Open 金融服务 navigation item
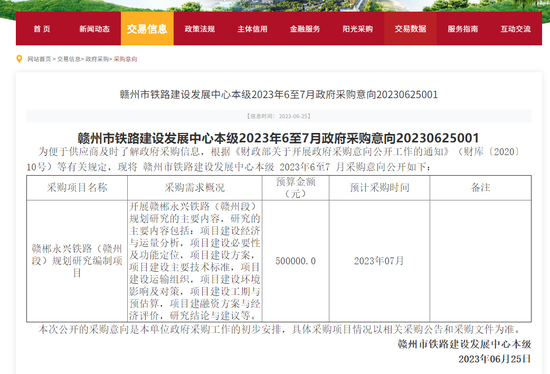 point(305,29)
